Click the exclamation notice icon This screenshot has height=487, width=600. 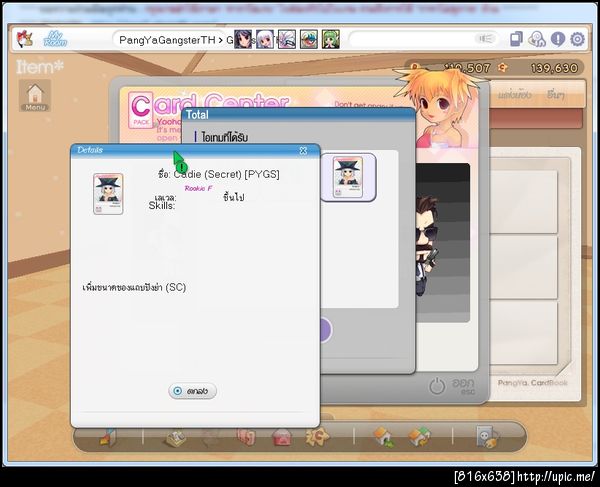tap(558, 39)
